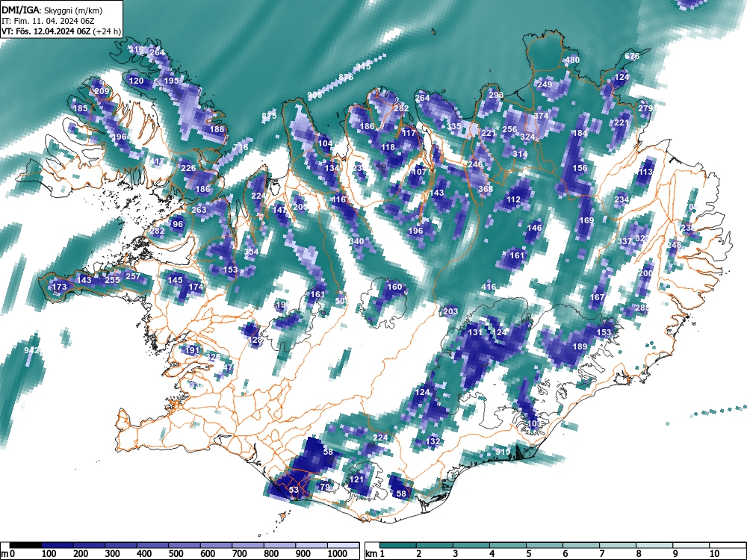Click the visibility value 340 on map
The height and width of the screenshot is (560, 747).
pos(356,241)
